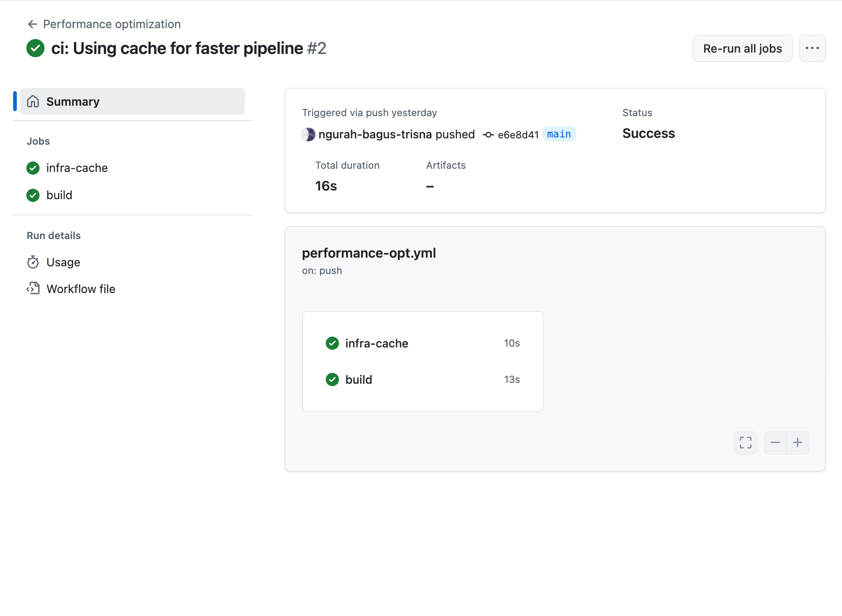Viewport: 842px width, 616px height.
Task: Click the Workflow file code icon
Action: click(x=33, y=288)
